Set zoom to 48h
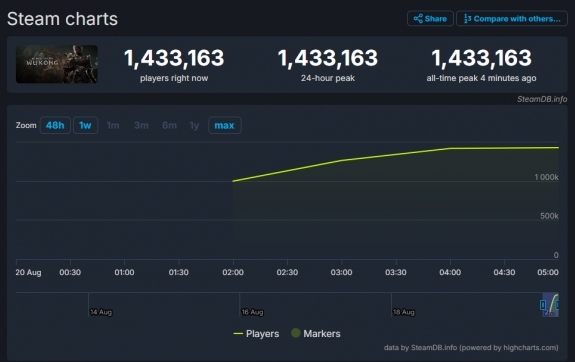 tap(55, 125)
